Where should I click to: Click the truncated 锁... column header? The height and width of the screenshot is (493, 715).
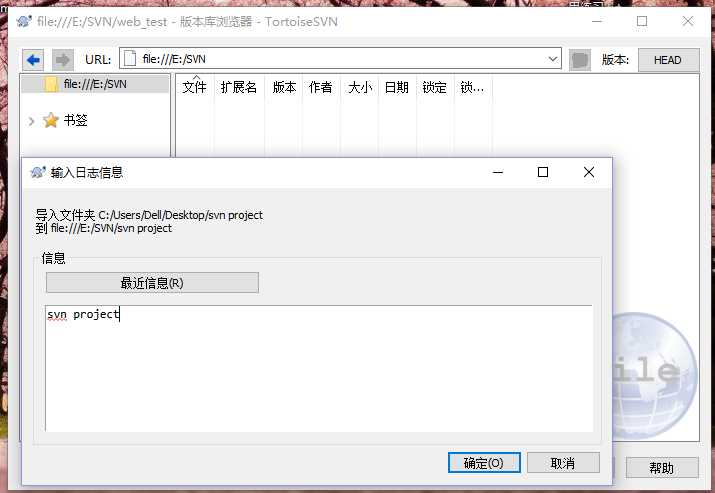(x=472, y=87)
